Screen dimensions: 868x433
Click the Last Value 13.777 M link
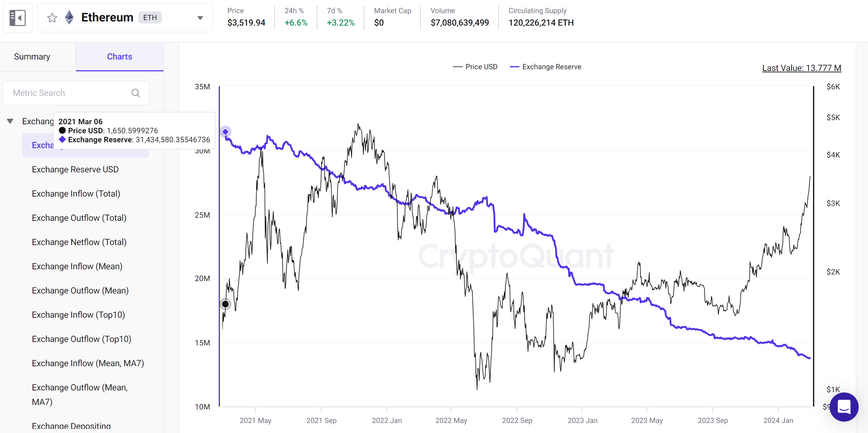pos(802,68)
